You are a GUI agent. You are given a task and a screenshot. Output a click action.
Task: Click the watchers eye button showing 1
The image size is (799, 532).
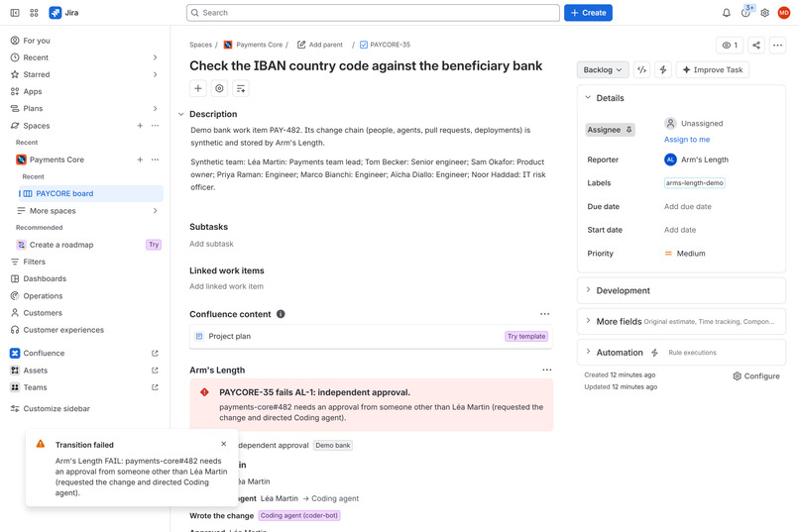[730, 45]
